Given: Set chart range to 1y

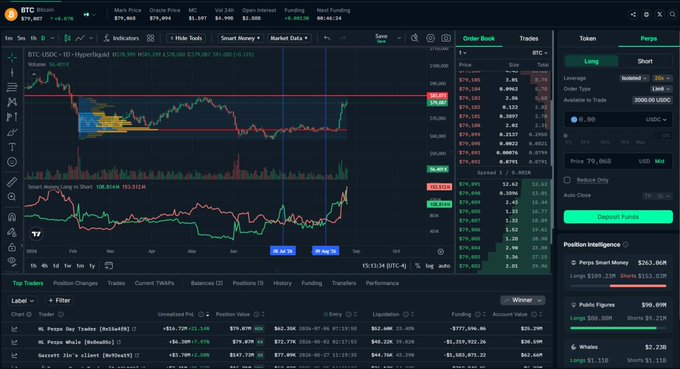Looking at the screenshot, I should (92, 266).
